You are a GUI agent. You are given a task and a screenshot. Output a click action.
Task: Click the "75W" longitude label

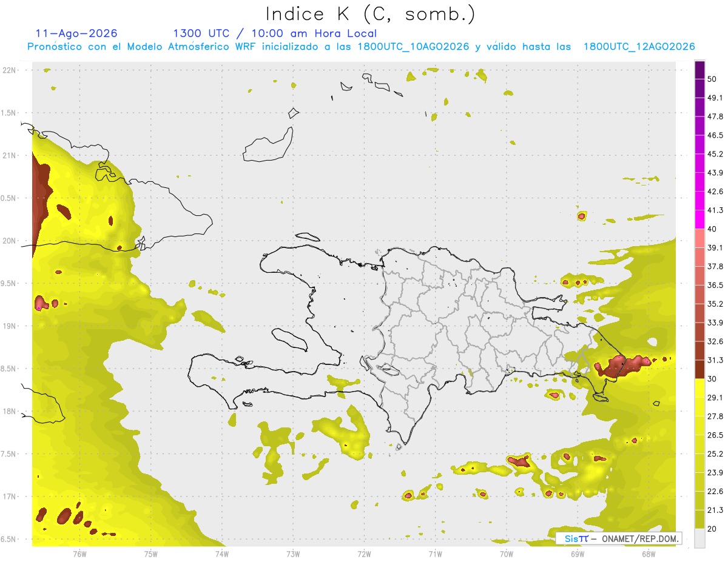point(150,554)
